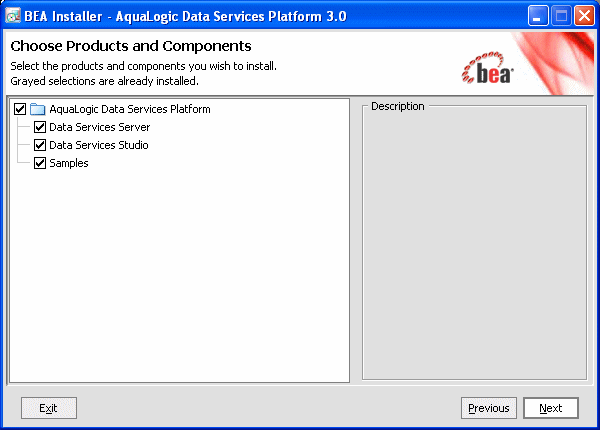Toggle the Data Services Studio checkbox

pyautogui.click(x=40, y=145)
